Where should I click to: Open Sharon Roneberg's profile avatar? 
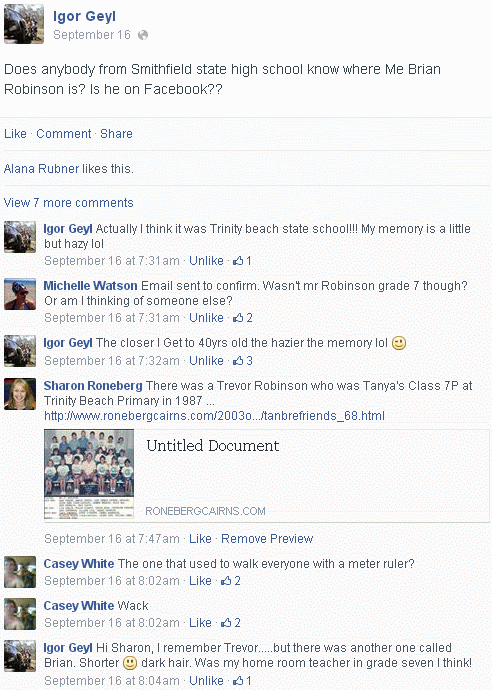point(20,394)
